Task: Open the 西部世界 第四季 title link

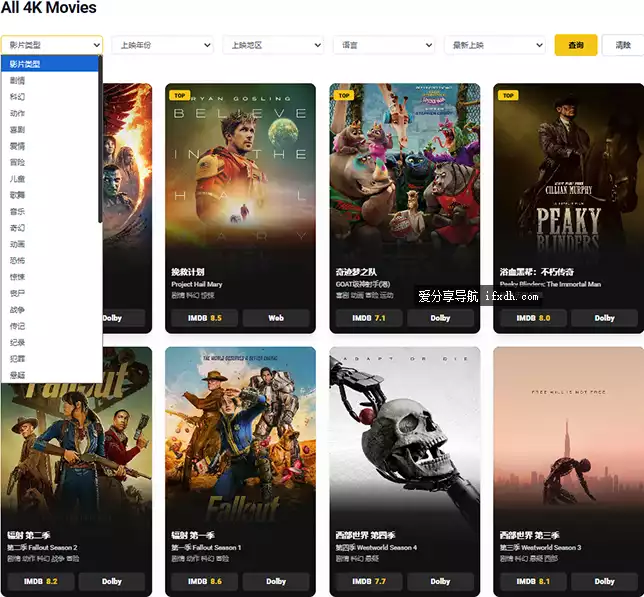Action: coord(365,535)
